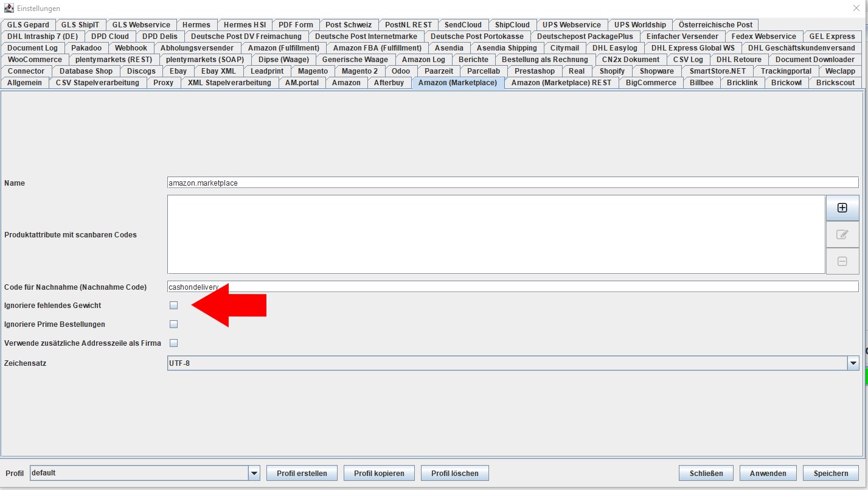Open the Shopify settings tab
Screen dimensions: 868x490
(612, 71)
